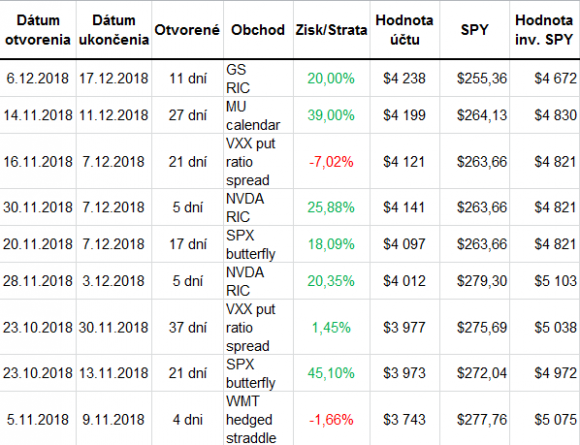580x445 pixels.
Task: Click the account value $4 238
Action: (404, 78)
